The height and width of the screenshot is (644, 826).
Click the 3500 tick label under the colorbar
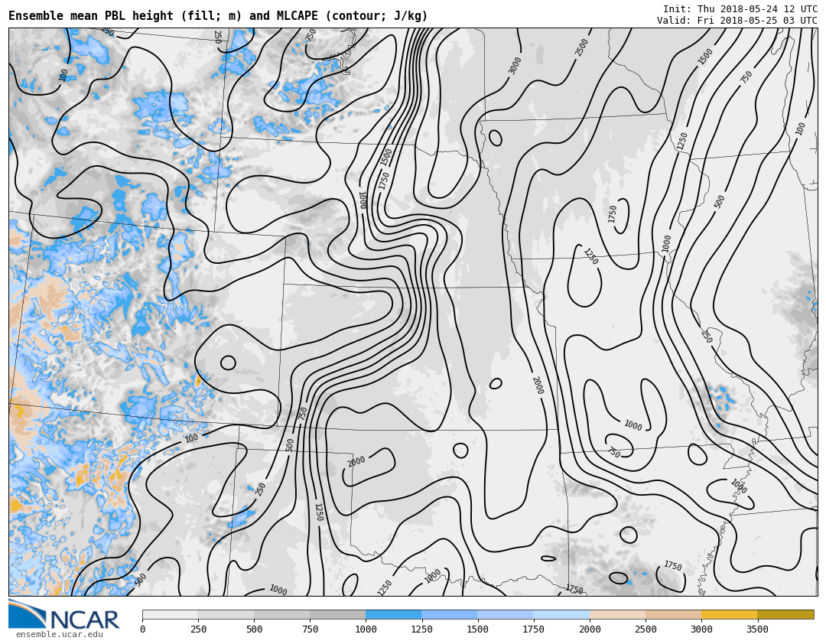pos(757,629)
